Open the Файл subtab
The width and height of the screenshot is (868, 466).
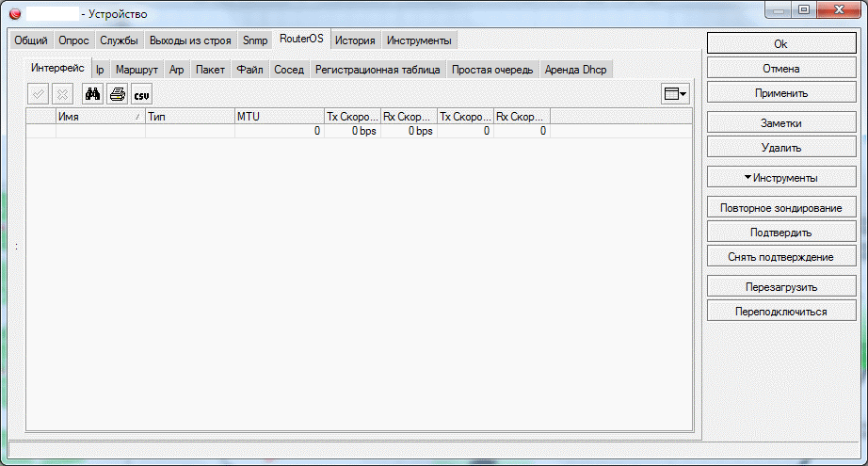(249, 70)
